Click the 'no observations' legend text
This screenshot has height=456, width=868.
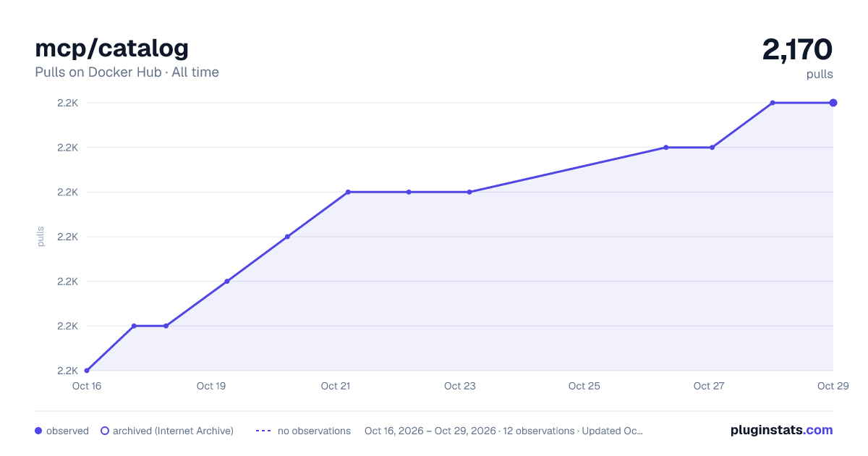[314, 431]
